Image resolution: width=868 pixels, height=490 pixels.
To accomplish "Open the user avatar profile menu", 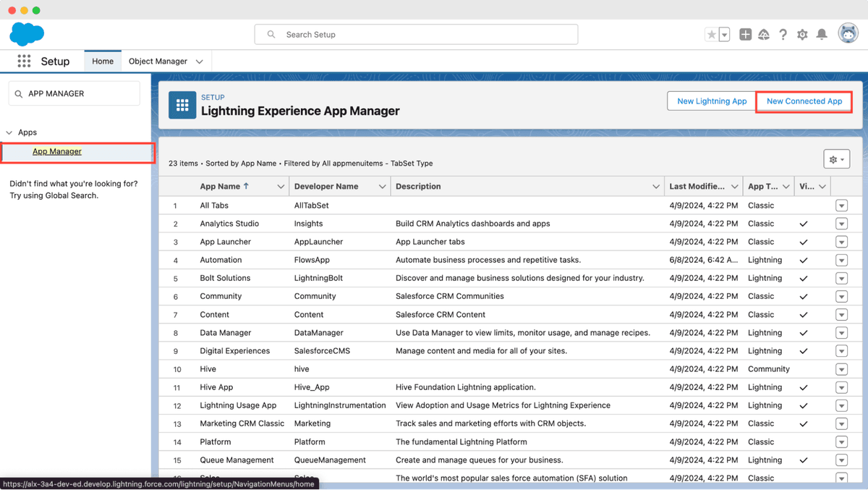I will (848, 33).
